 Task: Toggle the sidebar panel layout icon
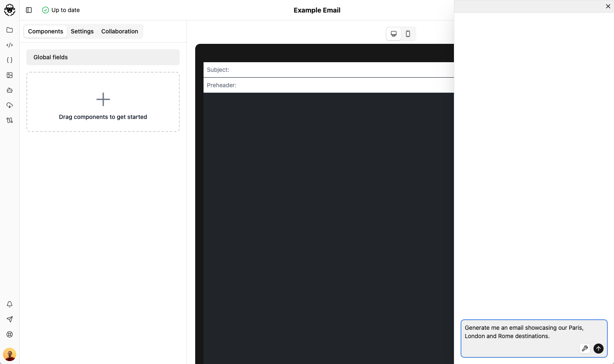(29, 10)
